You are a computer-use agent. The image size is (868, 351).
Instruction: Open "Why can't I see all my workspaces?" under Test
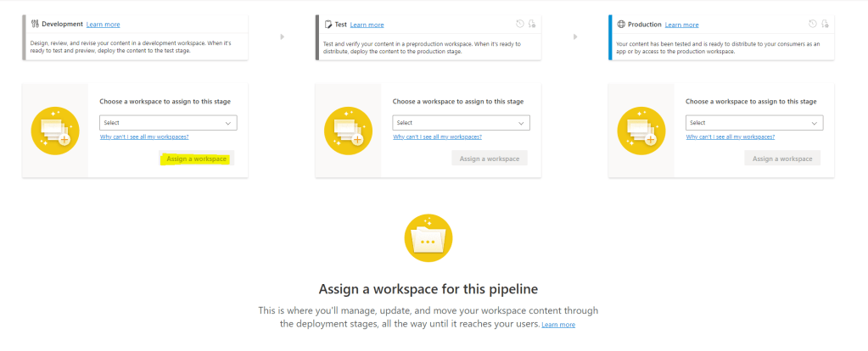pos(438,136)
